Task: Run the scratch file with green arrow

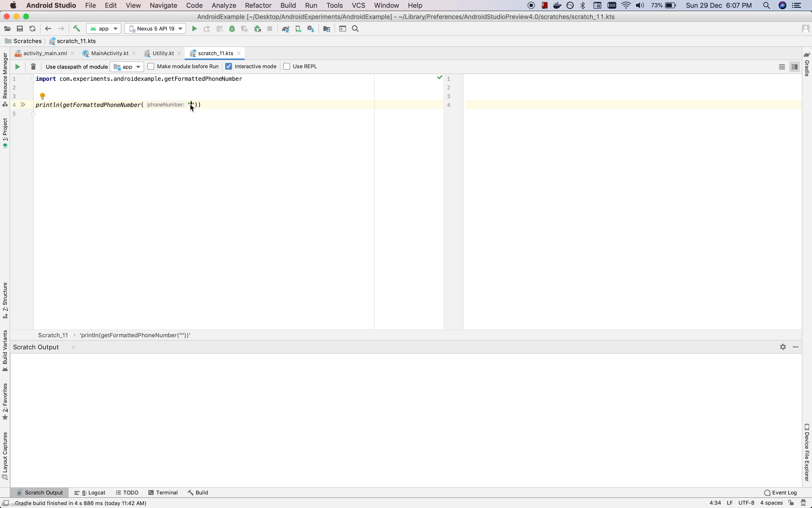Action: pos(17,67)
